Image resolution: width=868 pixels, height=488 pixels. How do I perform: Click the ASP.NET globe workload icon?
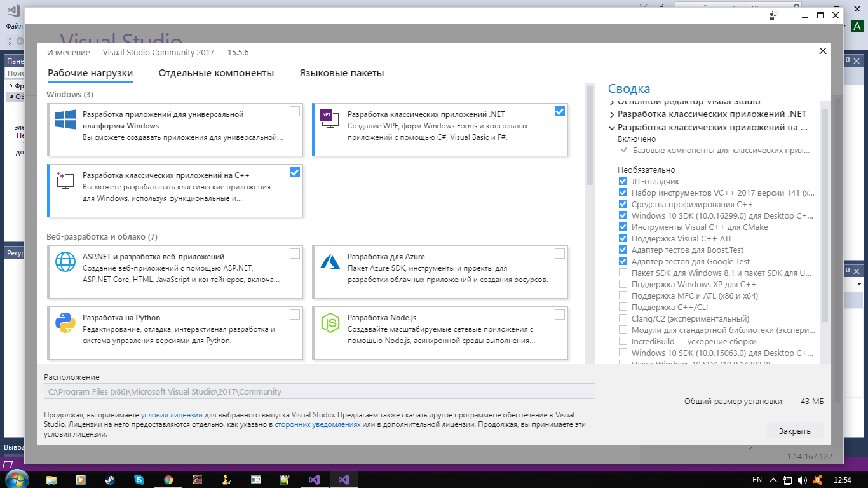coord(65,262)
